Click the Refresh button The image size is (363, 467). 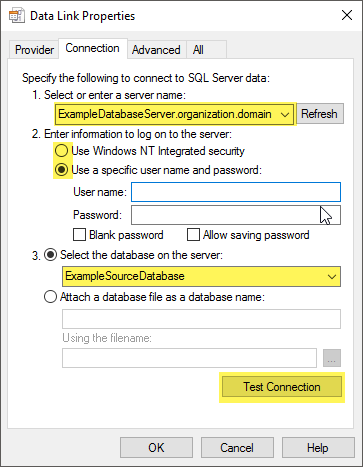pyautogui.click(x=320, y=114)
